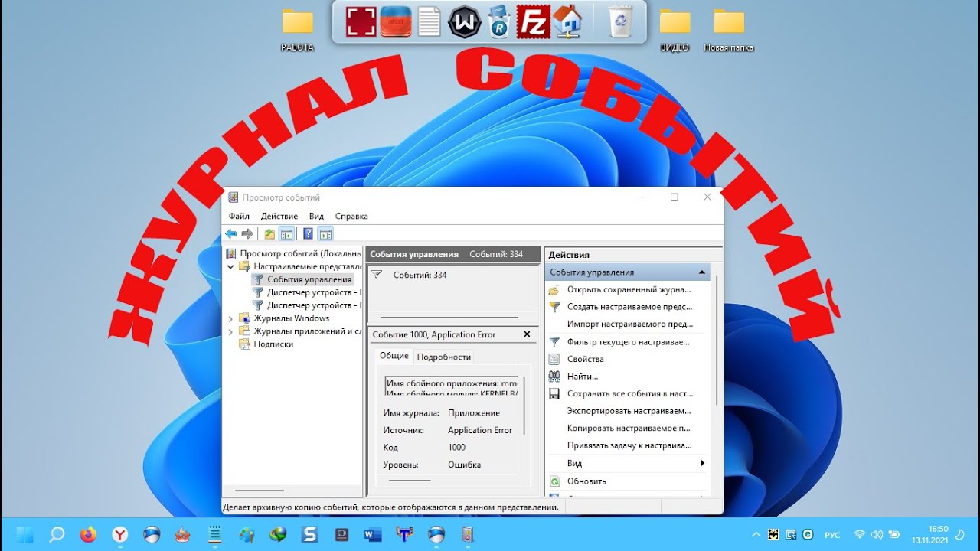This screenshot has width=980, height=551.
Task: Click the forward arrow in Event Viewer toolbar
Action: pos(247,234)
